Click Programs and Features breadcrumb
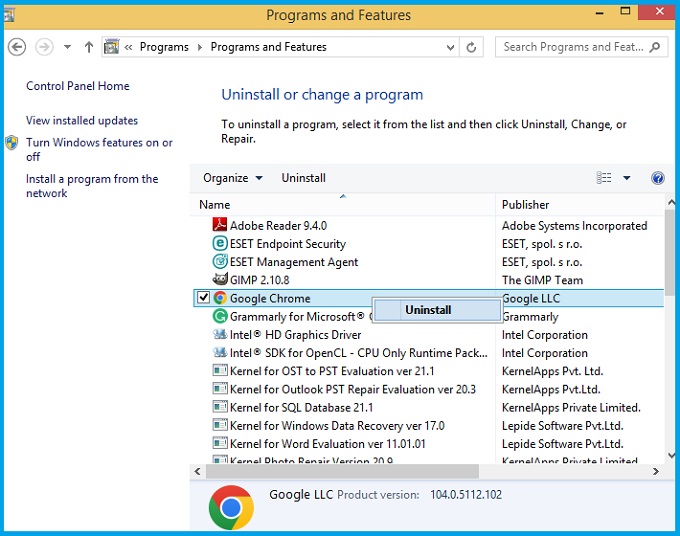680x536 pixels. coord(268,47)
